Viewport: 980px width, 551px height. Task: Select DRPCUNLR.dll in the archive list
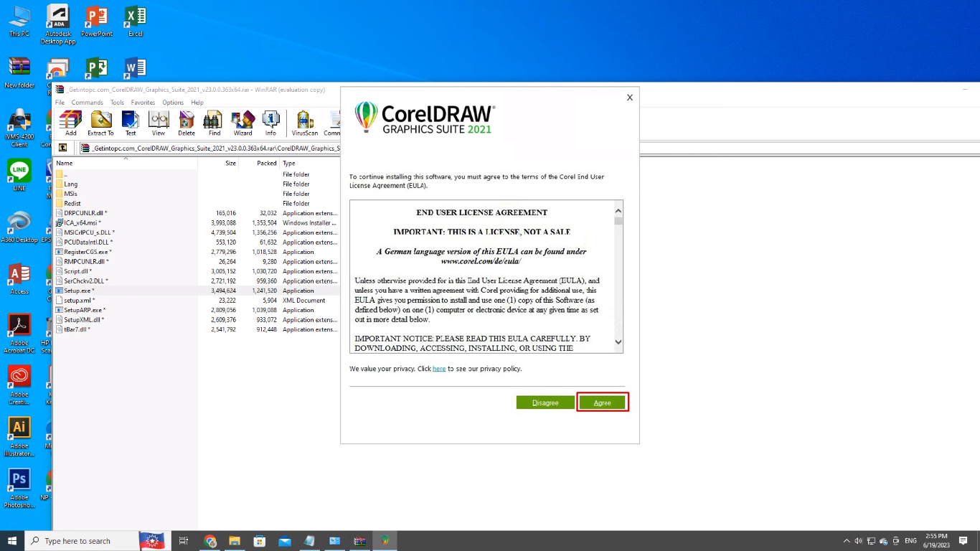coord(85,213)
